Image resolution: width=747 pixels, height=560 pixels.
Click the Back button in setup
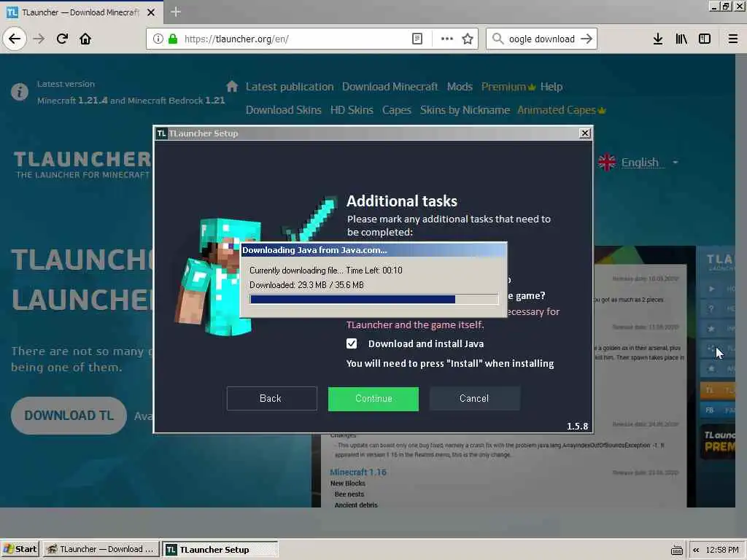pos(271,398)
